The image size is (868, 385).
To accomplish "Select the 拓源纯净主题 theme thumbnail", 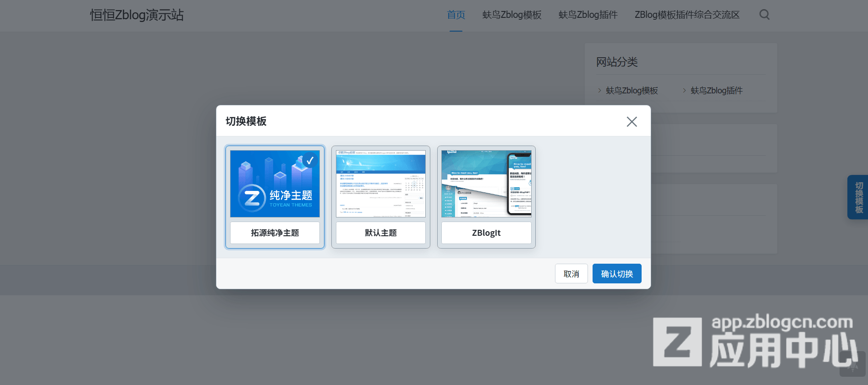I will coord(275,184).
